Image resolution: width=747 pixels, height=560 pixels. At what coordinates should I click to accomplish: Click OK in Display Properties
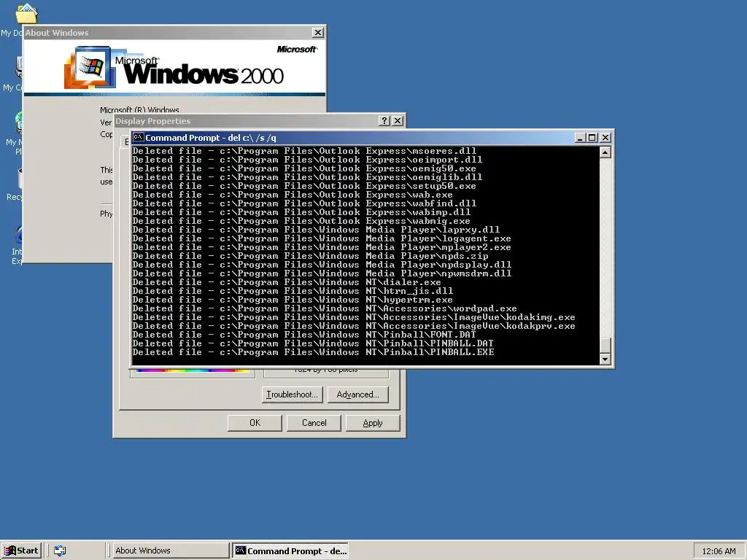255,423
